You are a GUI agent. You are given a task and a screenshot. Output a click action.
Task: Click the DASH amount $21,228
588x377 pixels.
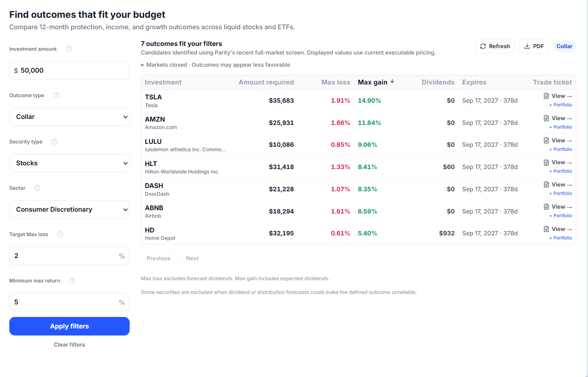(281, 189)
